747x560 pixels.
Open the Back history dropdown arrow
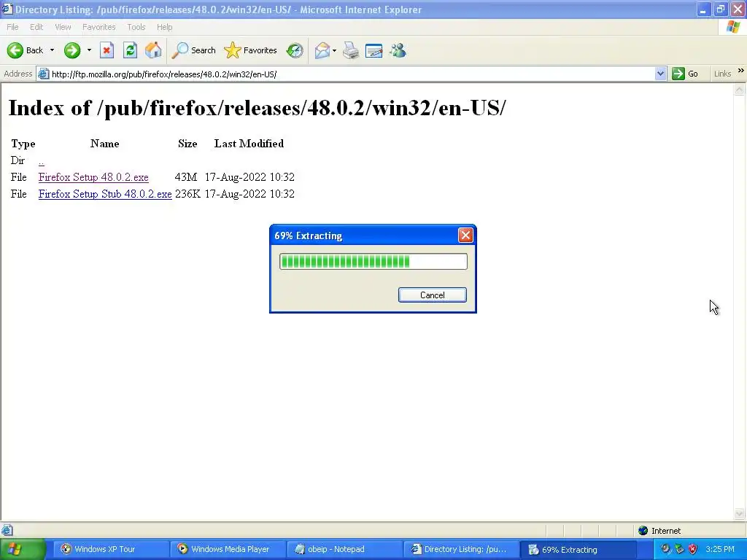tap(52, 50)
